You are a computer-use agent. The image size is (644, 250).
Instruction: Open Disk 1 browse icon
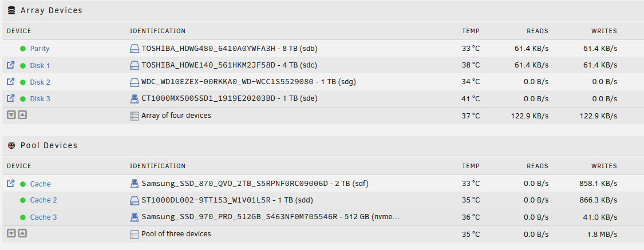[11, 65]
